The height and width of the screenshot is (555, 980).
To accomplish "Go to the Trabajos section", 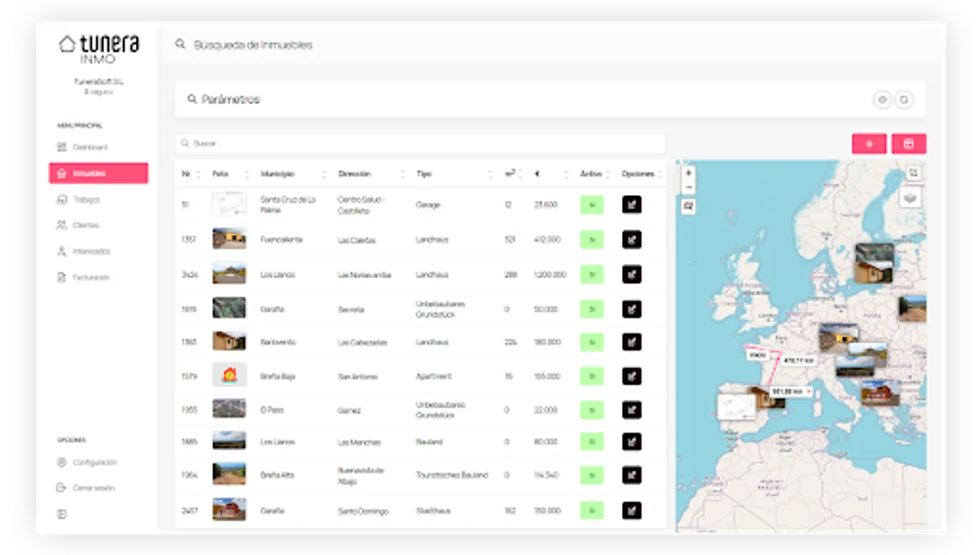I will (78, 200).
